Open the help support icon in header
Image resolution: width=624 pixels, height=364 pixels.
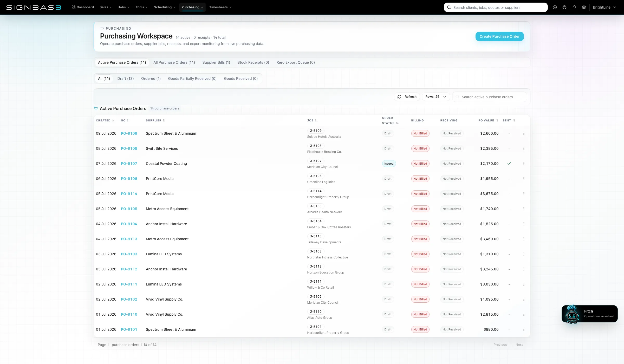pyautogui.click(x=564, y=7)
